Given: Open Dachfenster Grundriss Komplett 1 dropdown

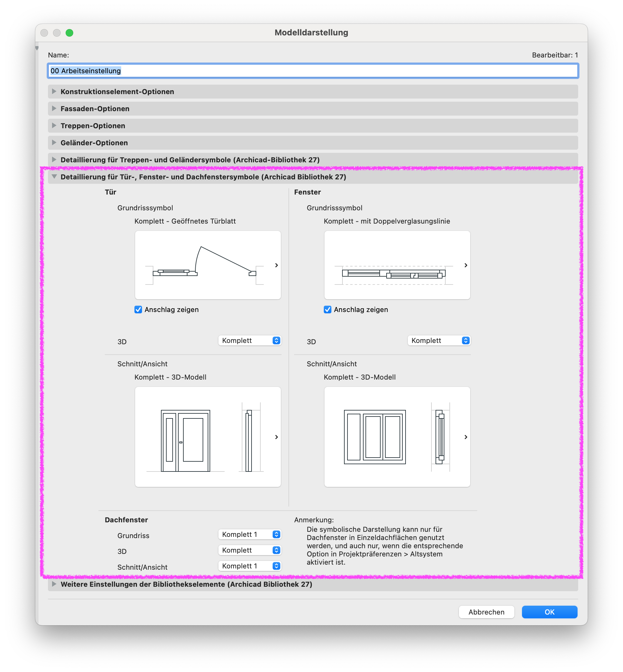Looking at the screenshot, I should click(x=249, y=534).
